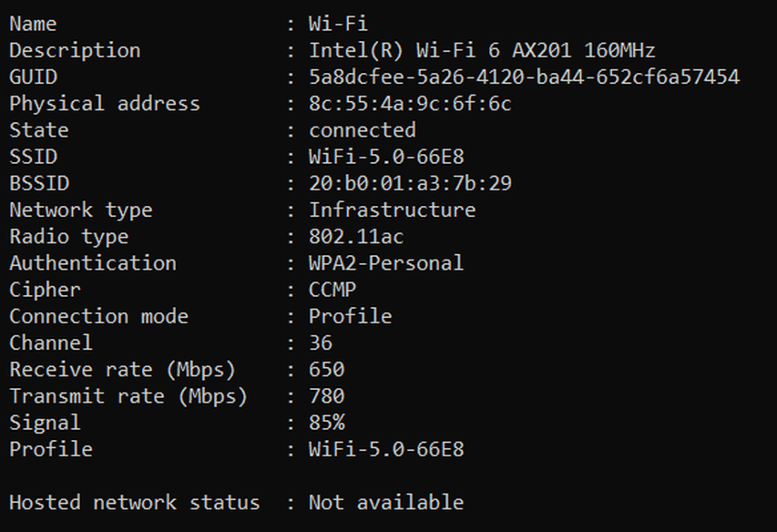The width and height of the screenshot is (777, 532).
Task: Click the Connection mode value Profile
Action: [x=351, y=316]
